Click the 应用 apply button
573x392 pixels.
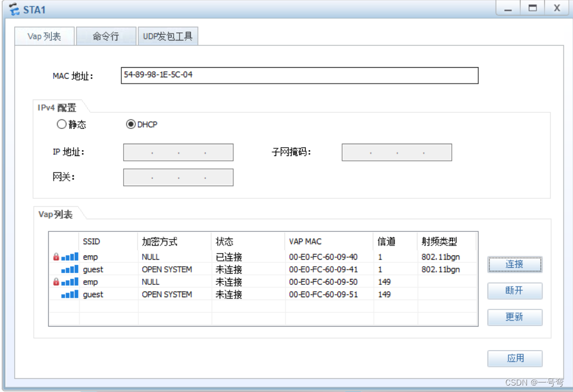(x=515, y=358)
